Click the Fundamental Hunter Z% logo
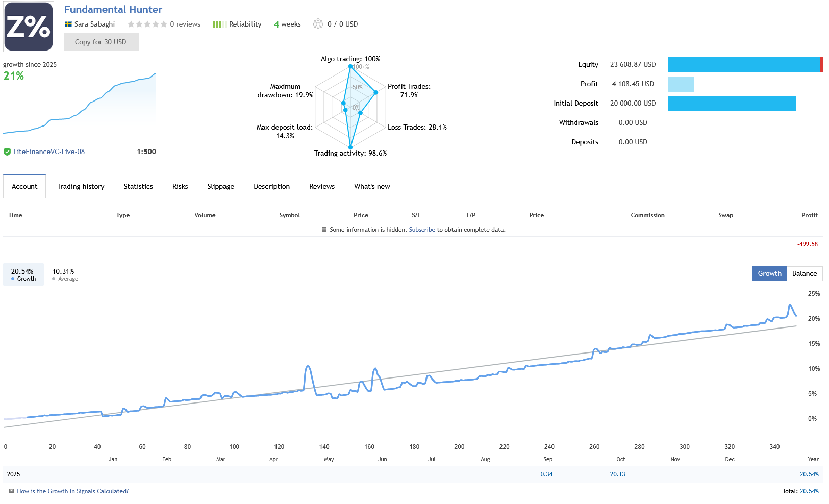 pyautogui.click(x=29, y=27)
